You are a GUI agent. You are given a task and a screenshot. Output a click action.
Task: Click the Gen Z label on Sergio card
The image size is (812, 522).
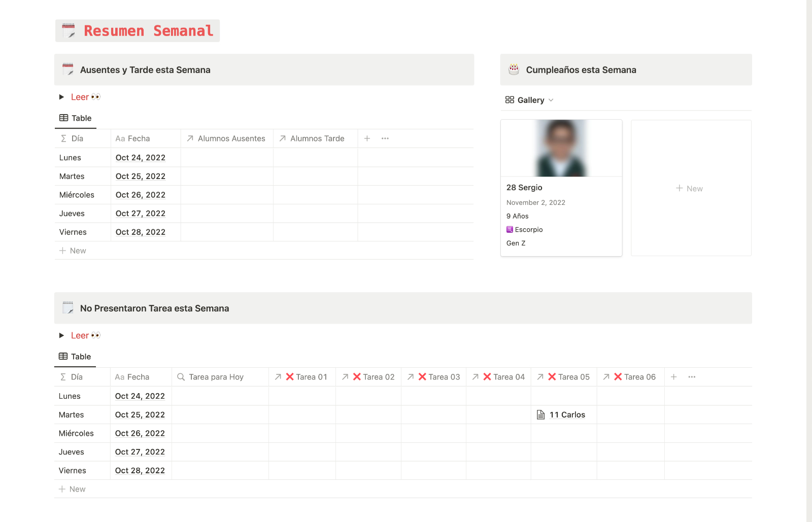coord(516,243)
